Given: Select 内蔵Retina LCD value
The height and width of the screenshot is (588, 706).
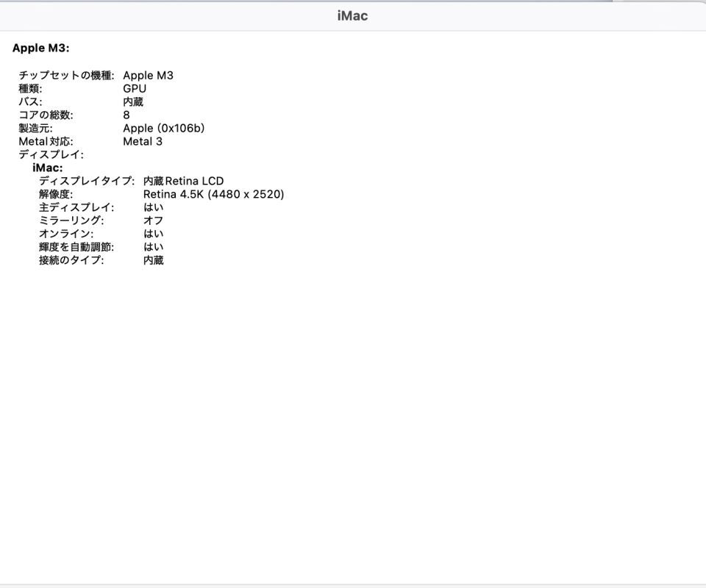Looking at the screenshot, I should pyautogui.click(x=184, y=181).
